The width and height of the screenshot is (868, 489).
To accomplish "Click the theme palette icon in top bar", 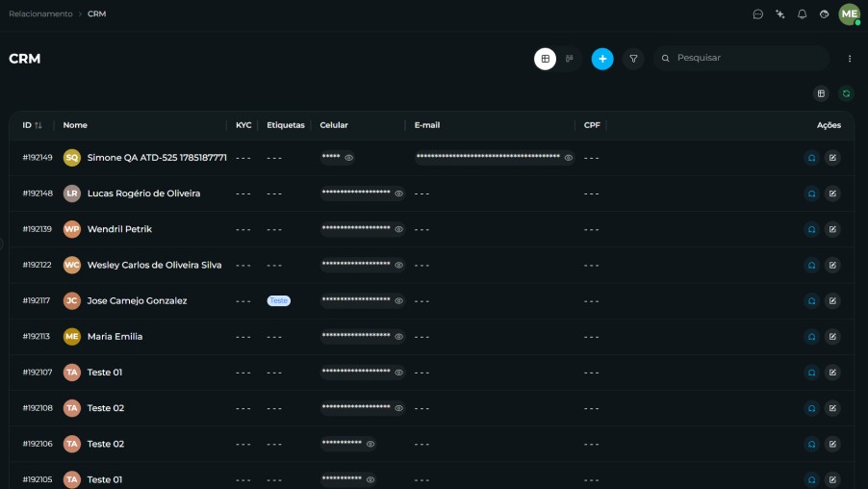I will point(825,14).
